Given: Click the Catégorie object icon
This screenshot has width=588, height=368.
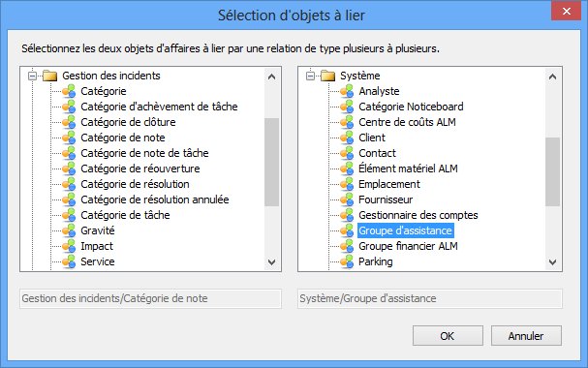Looking at the screenshot, I should [x=69, y=91].
